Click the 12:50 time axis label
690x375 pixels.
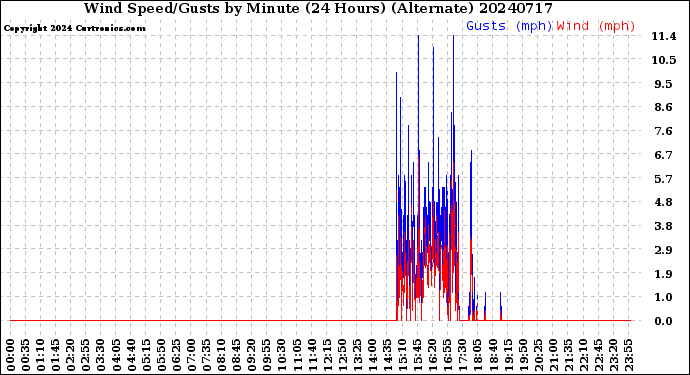pos(342,355)
